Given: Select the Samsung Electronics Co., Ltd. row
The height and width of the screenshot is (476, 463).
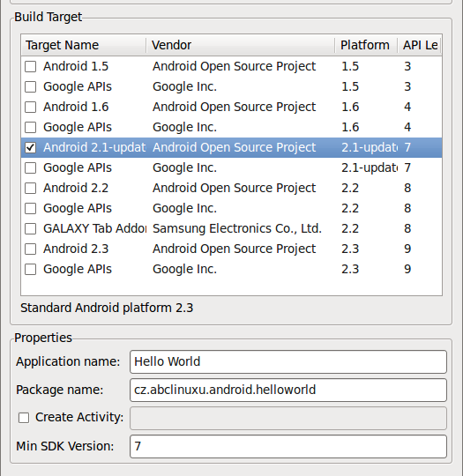Looking at the screenshot, I should click(x=231, y=228).
